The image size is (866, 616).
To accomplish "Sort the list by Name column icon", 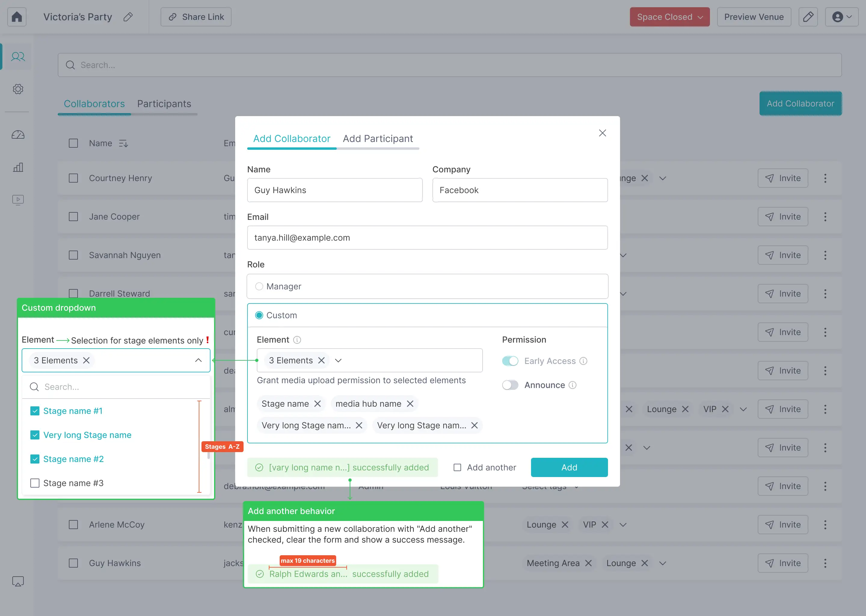I will pyautogui.click(x=123, y=143).
